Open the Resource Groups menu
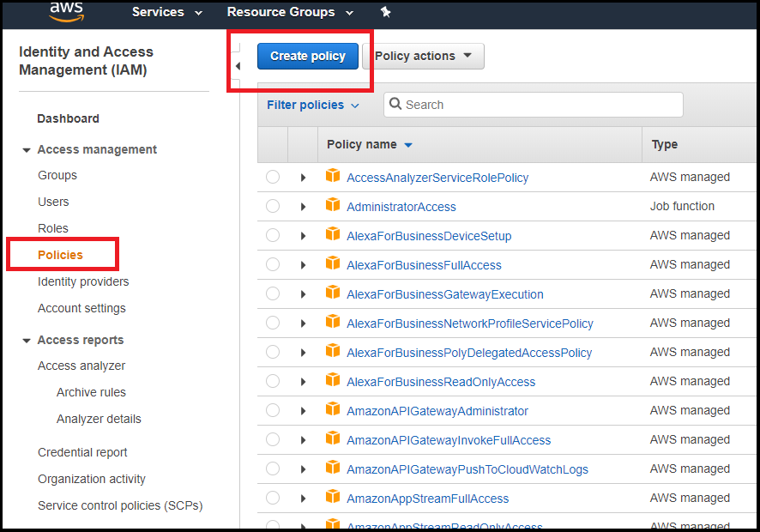The image size is (760, 532). pos(290,12)
